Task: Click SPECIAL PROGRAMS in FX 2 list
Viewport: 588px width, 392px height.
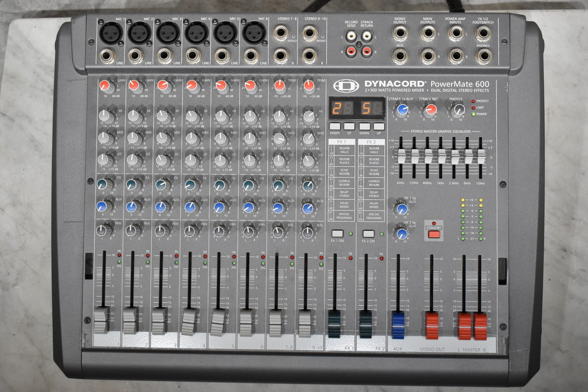Action: coord(374,216)
